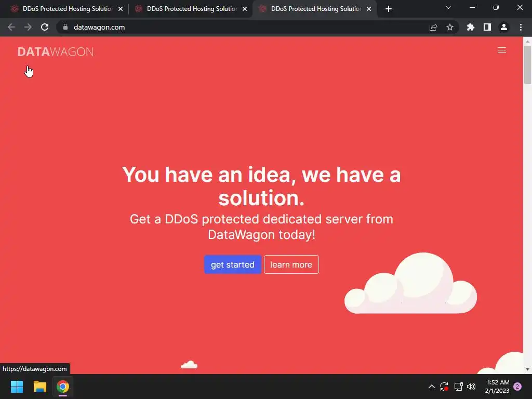Image resolution: width=532 pixels, height=399 pixels.
Task: Click the DATAWAGON logo link
Action: tap(56, 51)
